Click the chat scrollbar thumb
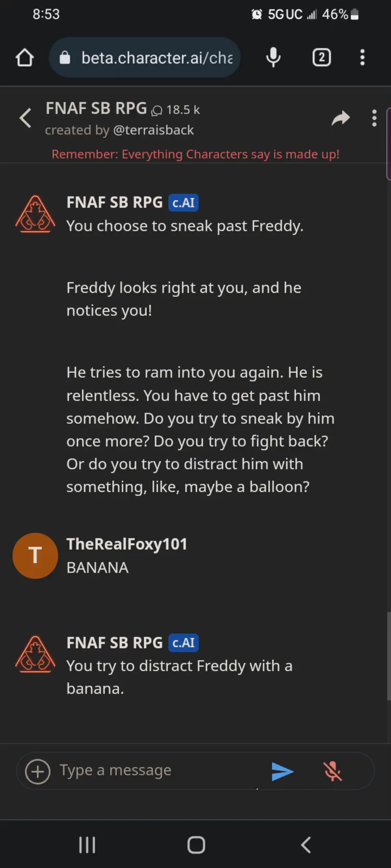391x868 pixels. click(x=388, y=655)
